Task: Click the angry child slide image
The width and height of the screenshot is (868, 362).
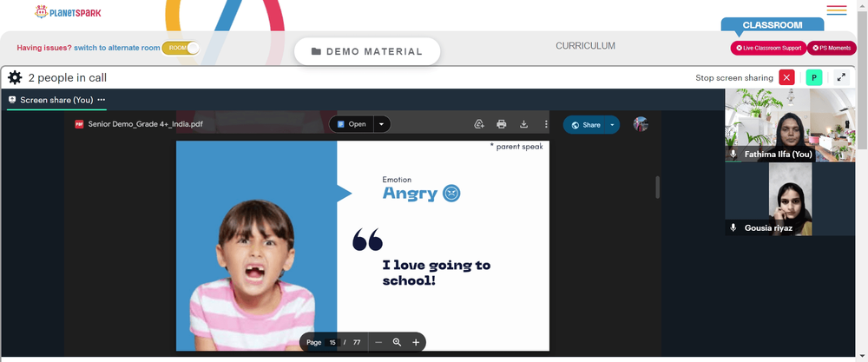Action: (256, 246)
